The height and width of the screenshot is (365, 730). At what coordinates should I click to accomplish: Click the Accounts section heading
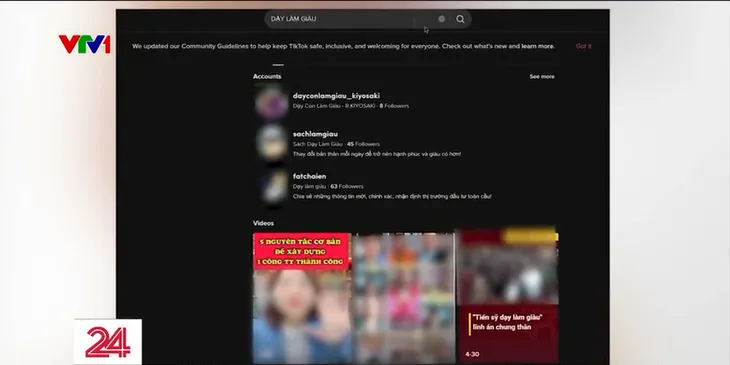[x=267, y=76]
